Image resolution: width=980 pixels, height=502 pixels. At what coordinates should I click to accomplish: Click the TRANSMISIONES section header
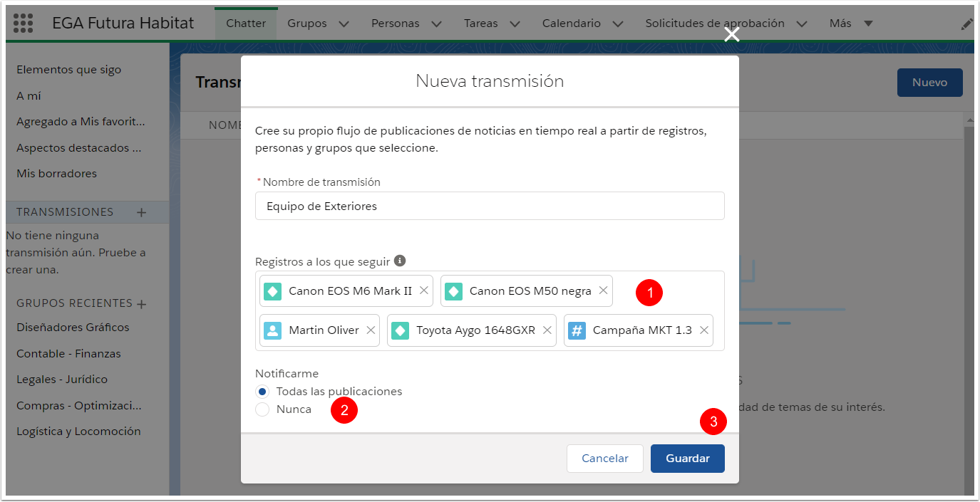65,212
